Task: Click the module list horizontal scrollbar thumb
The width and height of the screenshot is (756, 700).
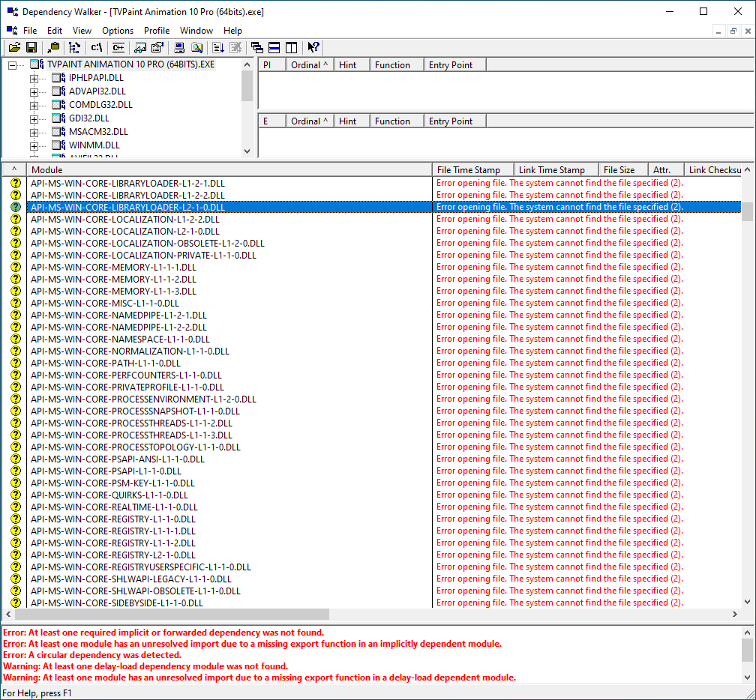Action: click(172, 615)
